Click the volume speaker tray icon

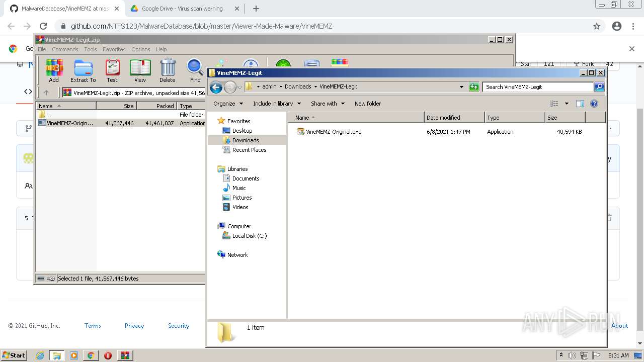point(573,355)
